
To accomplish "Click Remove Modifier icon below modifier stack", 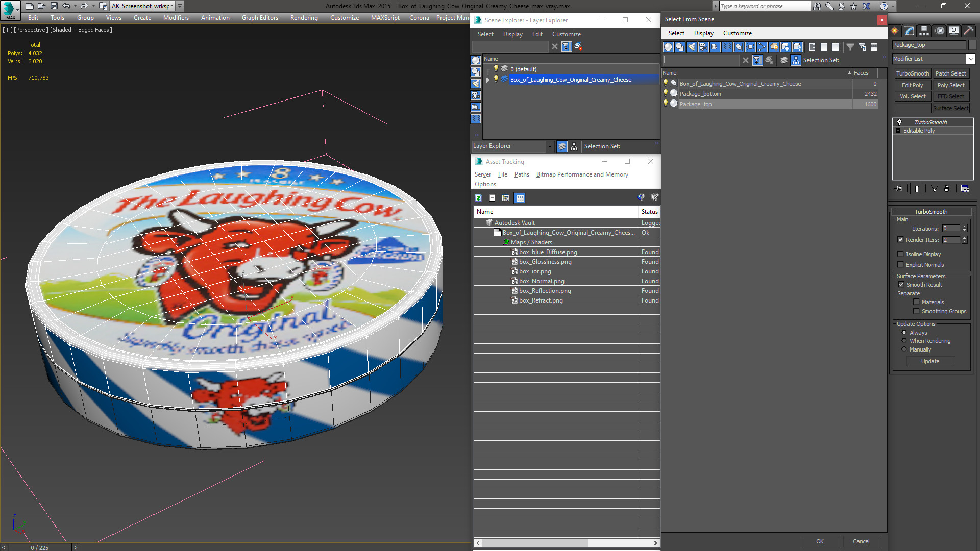I will pos(947,189).
